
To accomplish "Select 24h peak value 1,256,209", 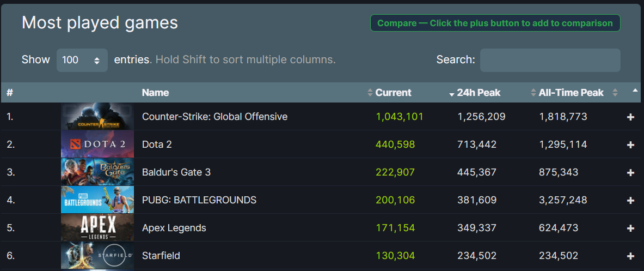I will coord(481,117).
